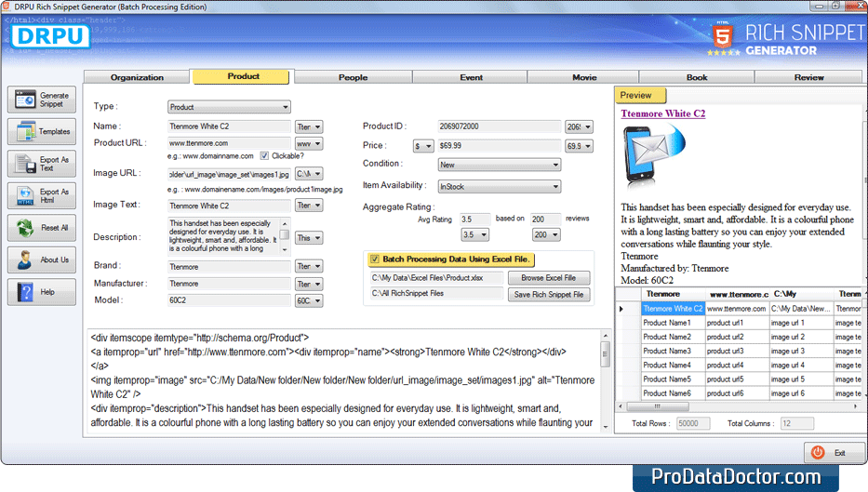Viewport: 868px width, 492px height.
Task: Open the Product ID column mapping dropdown
Action: tap(579, 126)
